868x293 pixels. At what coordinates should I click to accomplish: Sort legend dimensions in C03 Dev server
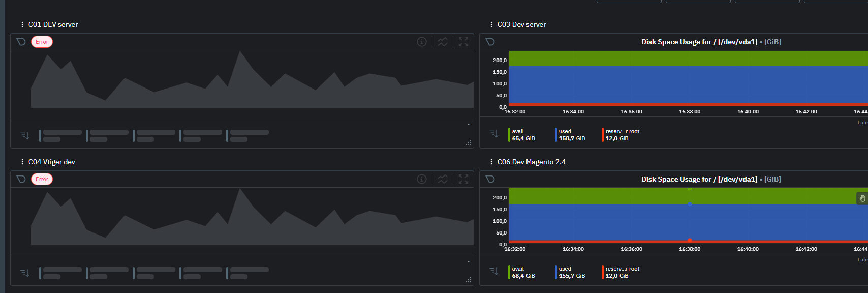click(494, 133)
